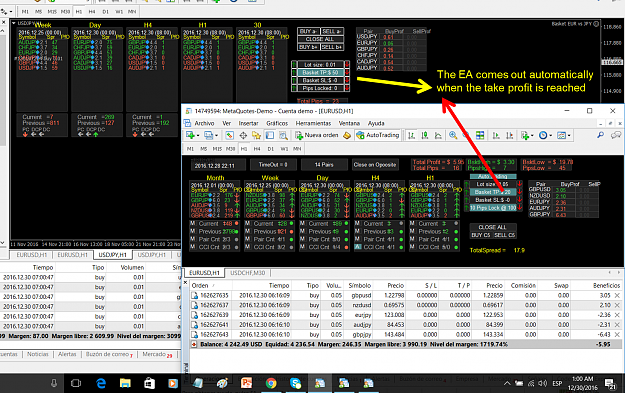Toggle M box beside Current in Month panel

193,224
